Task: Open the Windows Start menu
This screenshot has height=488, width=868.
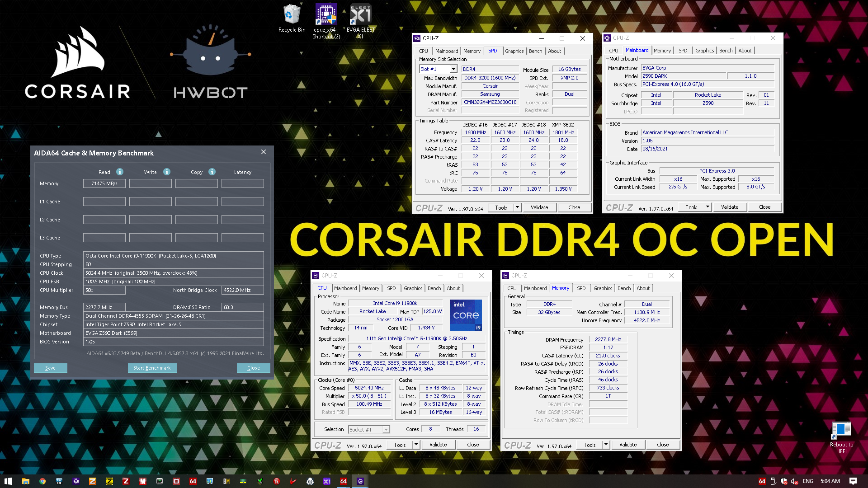Action: tap(8, 481)
